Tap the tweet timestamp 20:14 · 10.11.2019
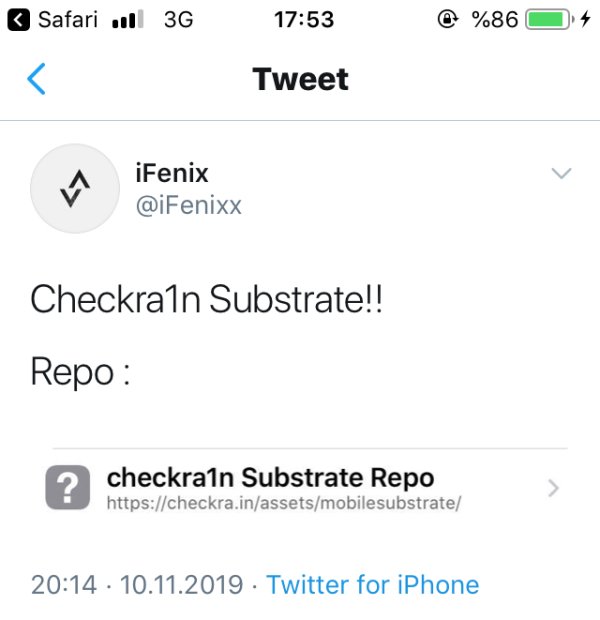600x620 pixels. click(x=138, y=584)
